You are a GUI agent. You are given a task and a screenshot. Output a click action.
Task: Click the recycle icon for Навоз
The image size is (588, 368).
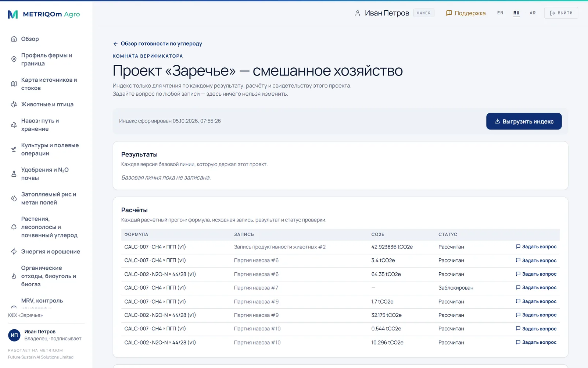[x=14, y=125]
